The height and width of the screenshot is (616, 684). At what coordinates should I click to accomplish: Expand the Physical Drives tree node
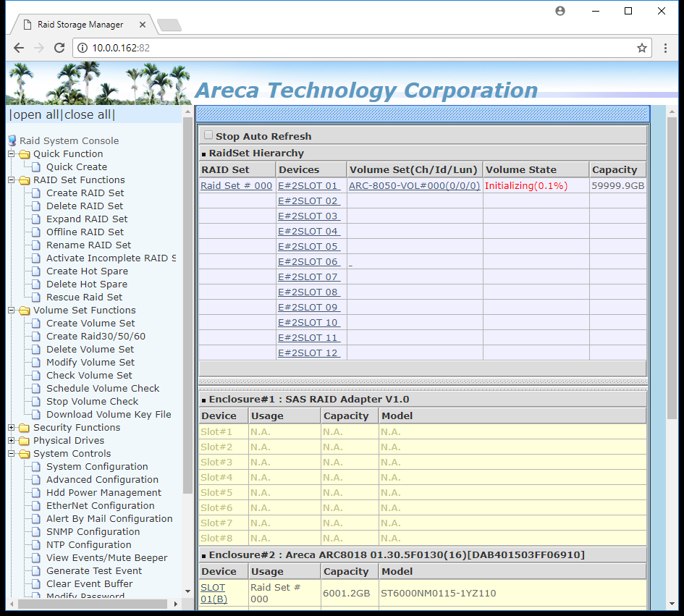pyautogui.click(x=12, y=441)
